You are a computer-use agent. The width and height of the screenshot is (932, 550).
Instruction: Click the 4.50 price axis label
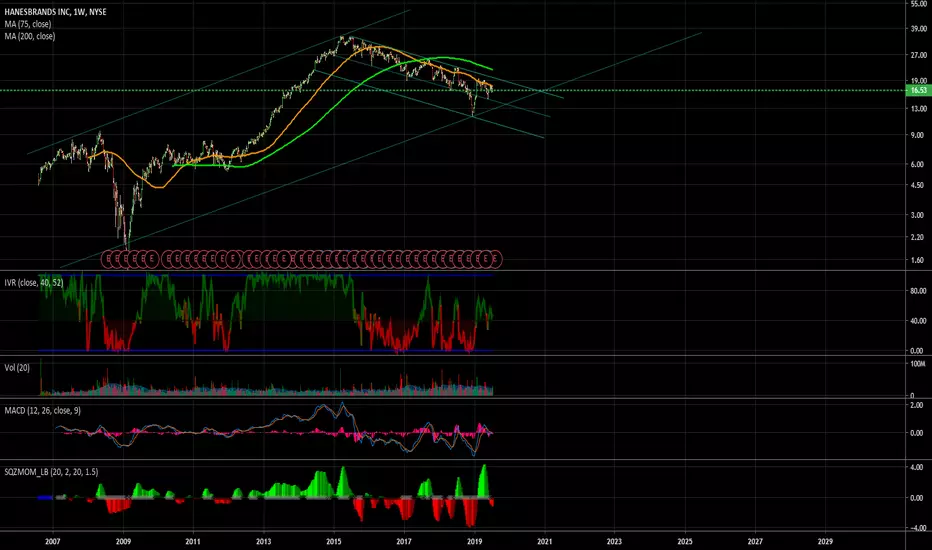(x=918, y=186)
